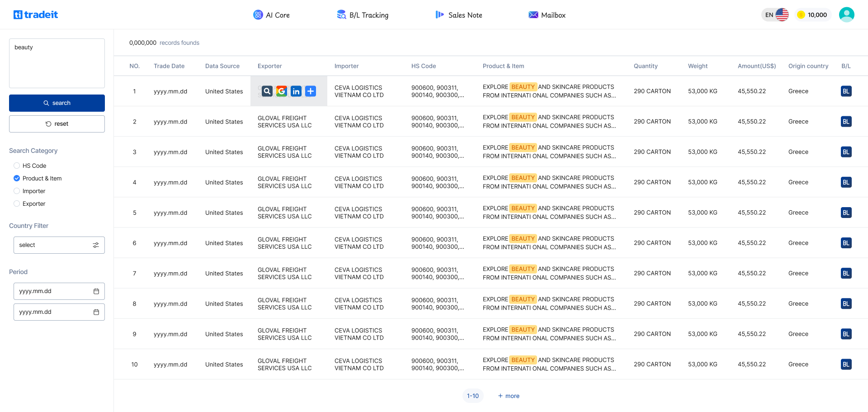
Task: Open the EN language selector
Action: click(x=775, y=15)
